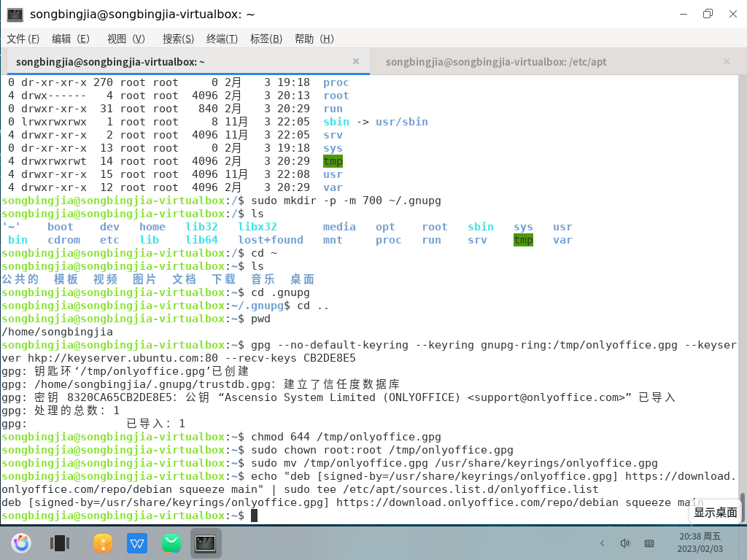Click the 'cdrom' directory name

[x=64, y=240]
